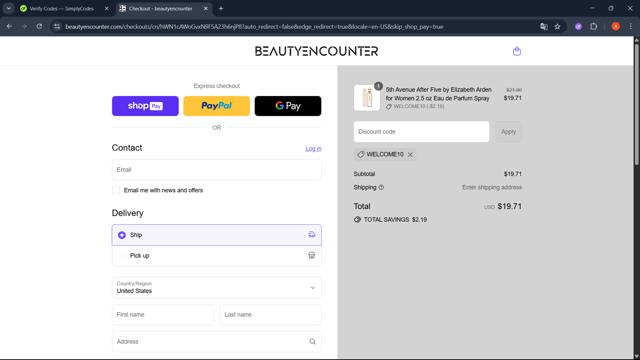Click the store icon in Pick up row
This screenshot has width=640, height=360.
(311, 256)
